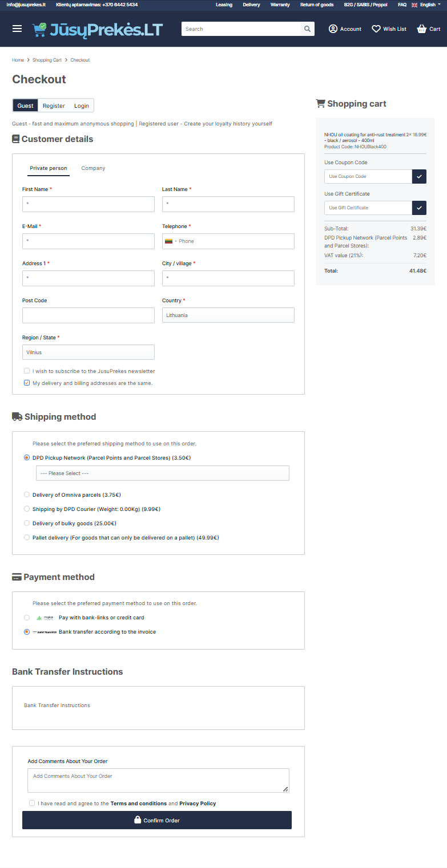
Task: Open Wish List heart icon
Action: tap(376, 29)
